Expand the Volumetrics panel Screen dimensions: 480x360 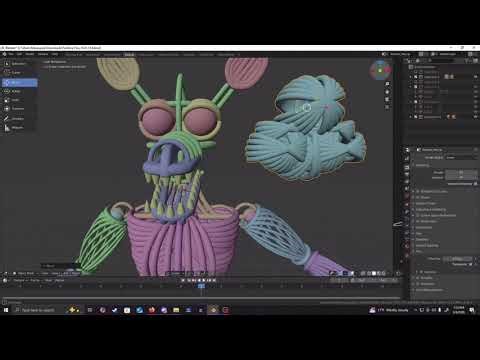tap(423, 227)
